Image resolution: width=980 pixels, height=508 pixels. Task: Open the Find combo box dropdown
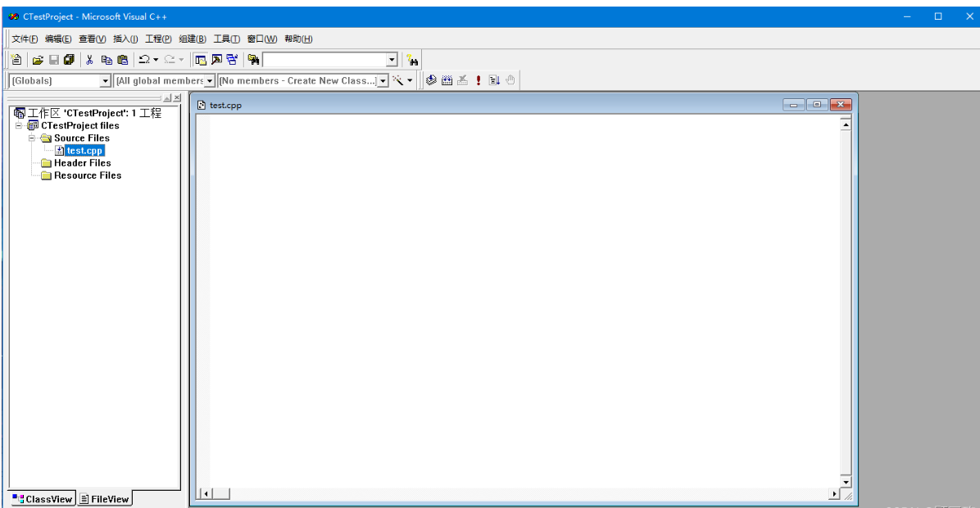392,60
